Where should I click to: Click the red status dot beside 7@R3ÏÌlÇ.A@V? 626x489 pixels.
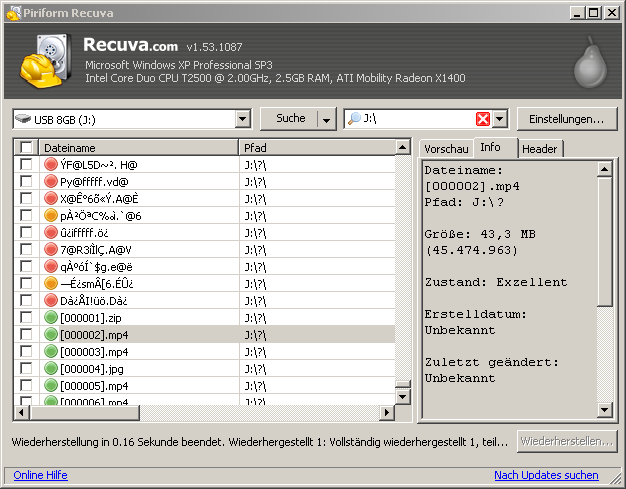(51, 249)
